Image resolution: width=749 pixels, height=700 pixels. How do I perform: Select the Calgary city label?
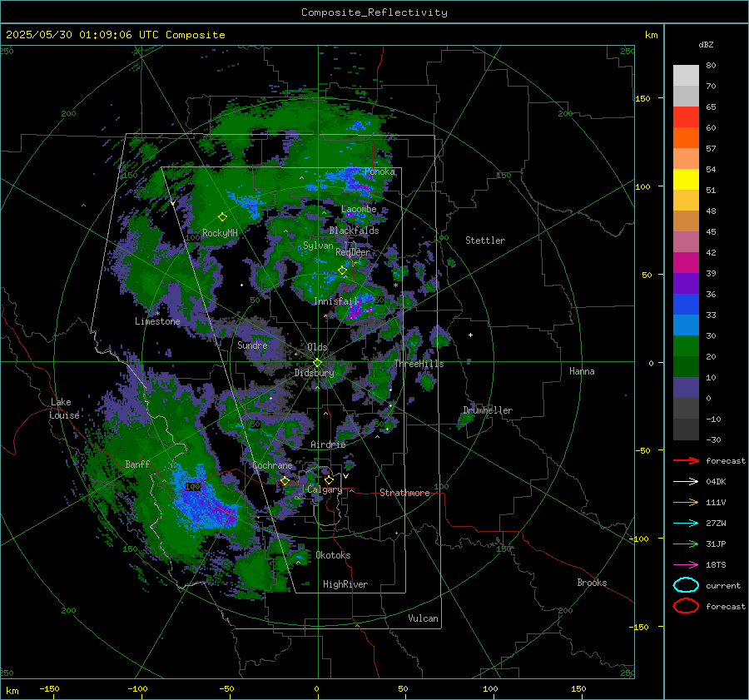tap(325, 489)
